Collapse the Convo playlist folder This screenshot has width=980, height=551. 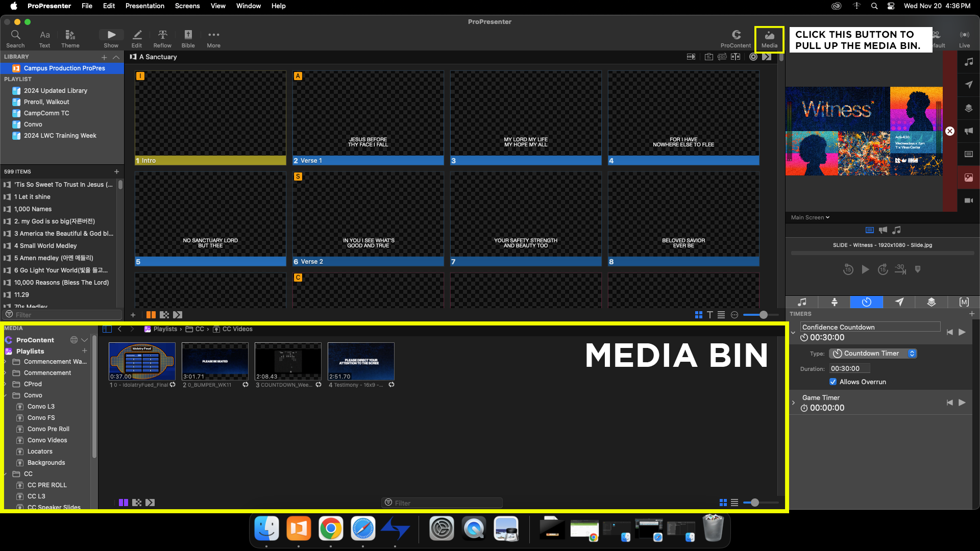6,395
